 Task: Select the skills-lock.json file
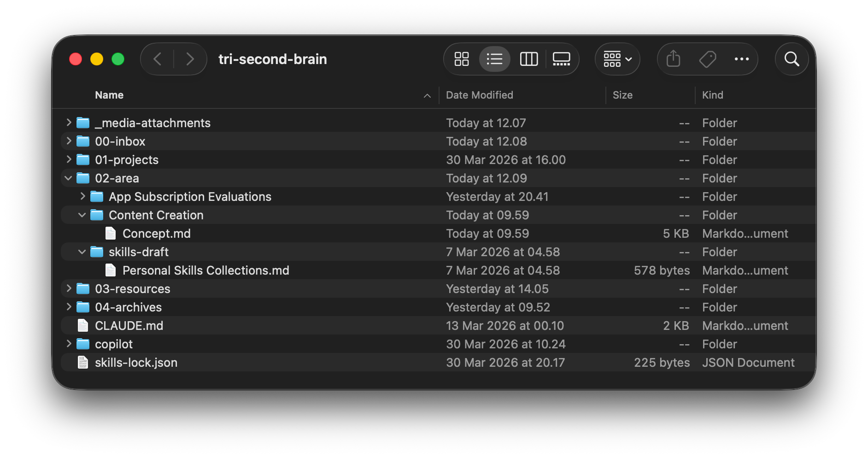[x=136, y=363]
